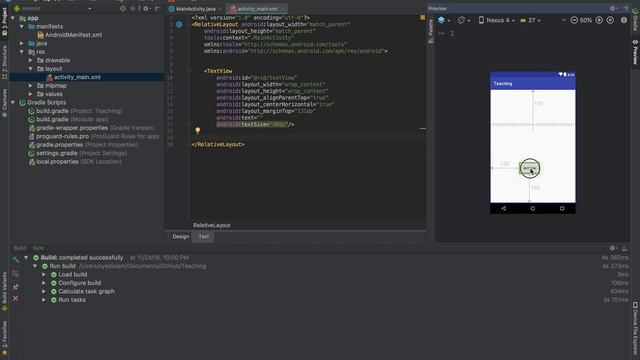Collapse the manifests folder
Image resolution: width=640 pixels, height=360 pixels.
tap(22, 27)
